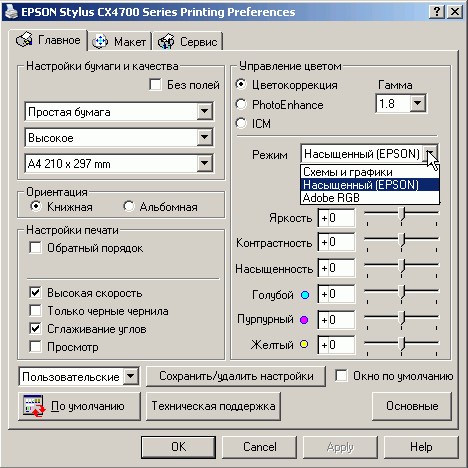Open Техническая поддержка

(x=213, y=406)
